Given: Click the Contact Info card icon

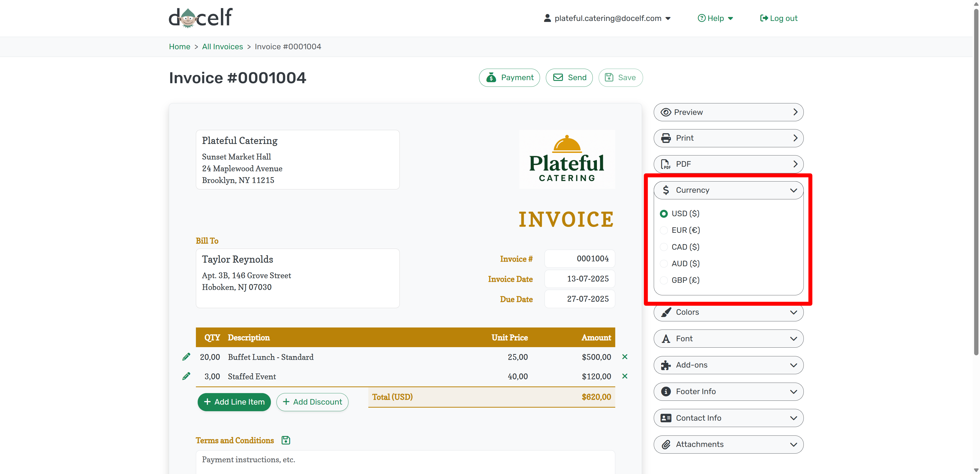Looking at the screenshot, I should pos(666,418).
